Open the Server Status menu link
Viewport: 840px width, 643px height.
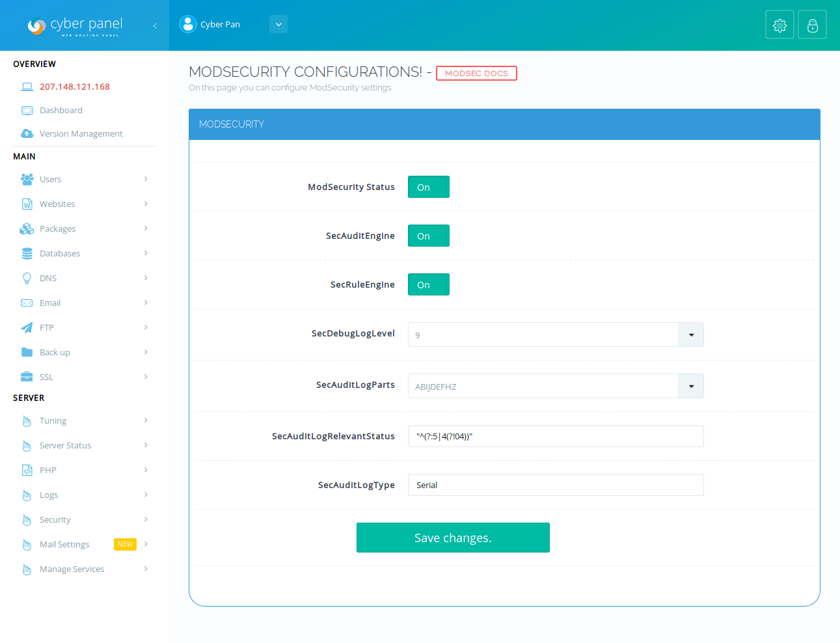[65, 446]
